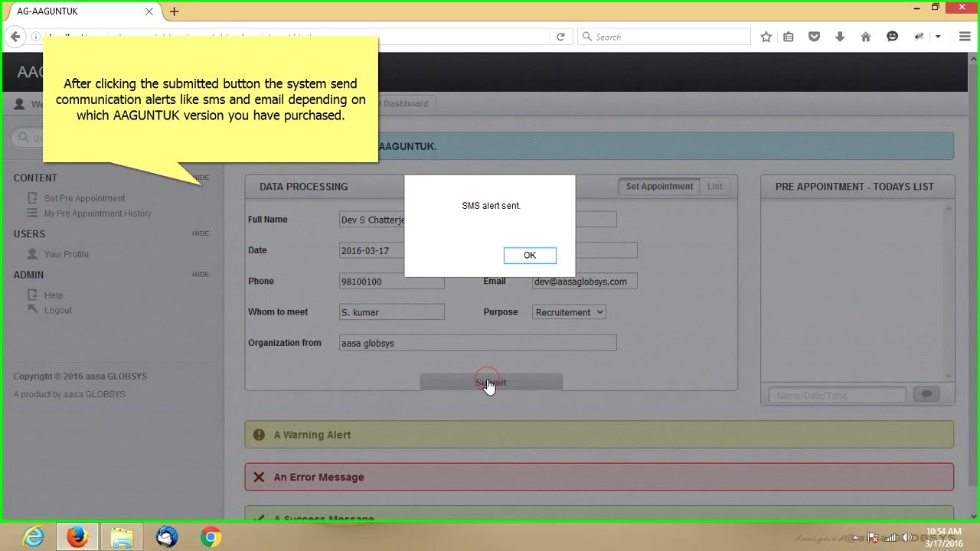Click the Organization from field
This screenshot has width=980, height=551.
tap(478, 343)
